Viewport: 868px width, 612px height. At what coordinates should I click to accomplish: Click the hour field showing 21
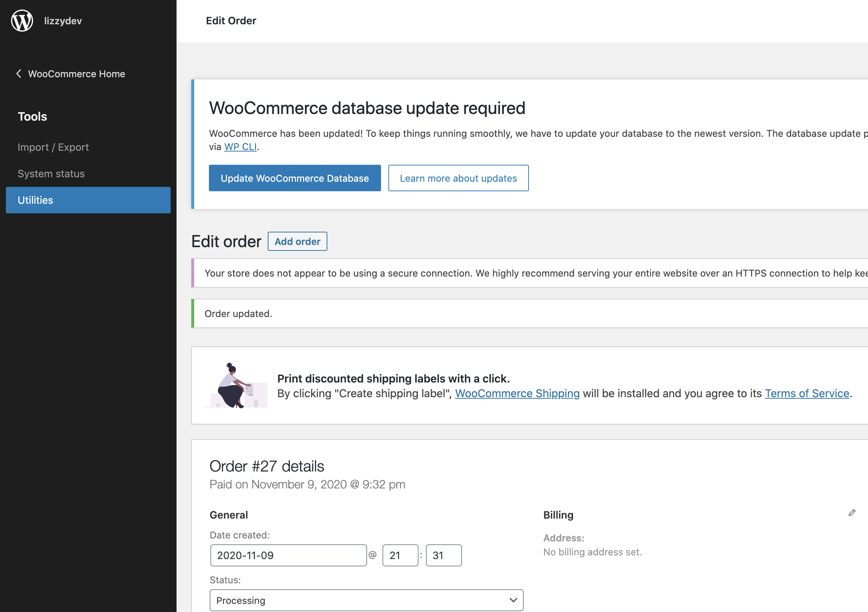401,555
